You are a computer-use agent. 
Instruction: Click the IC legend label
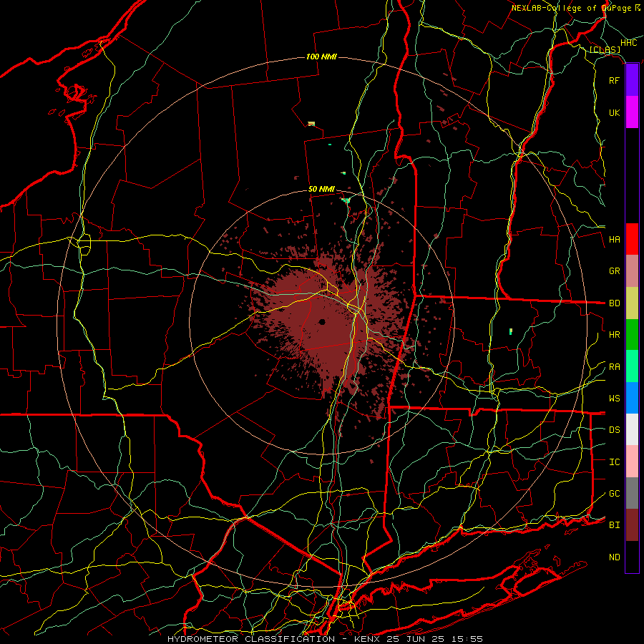click(x=615, y=462)
